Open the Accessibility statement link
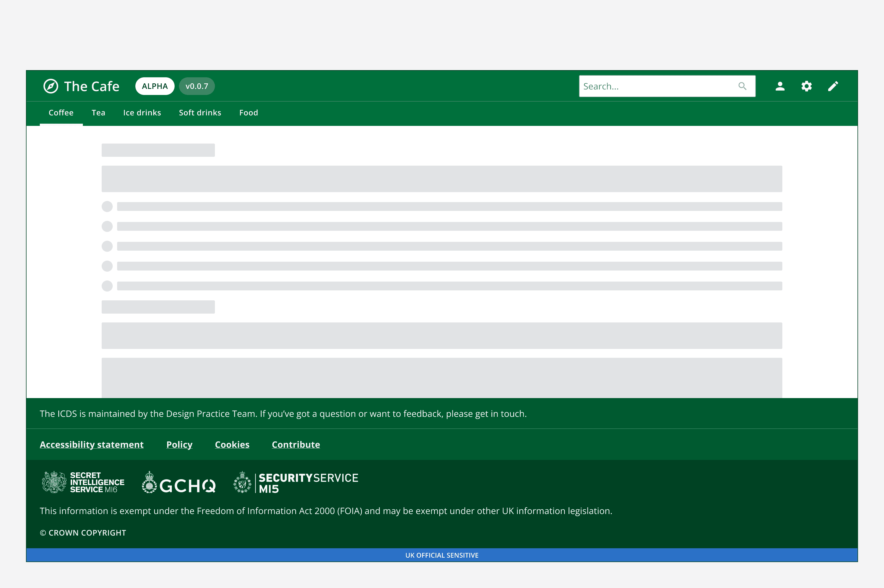Viewport: 884px width, 588px height. pyautogui.click(x=91, y=444)
